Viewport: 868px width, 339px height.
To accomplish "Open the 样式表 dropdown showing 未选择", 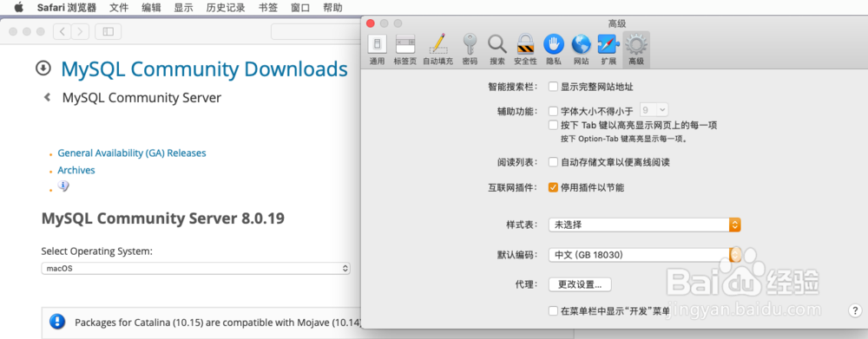I will tap(644, 225).
